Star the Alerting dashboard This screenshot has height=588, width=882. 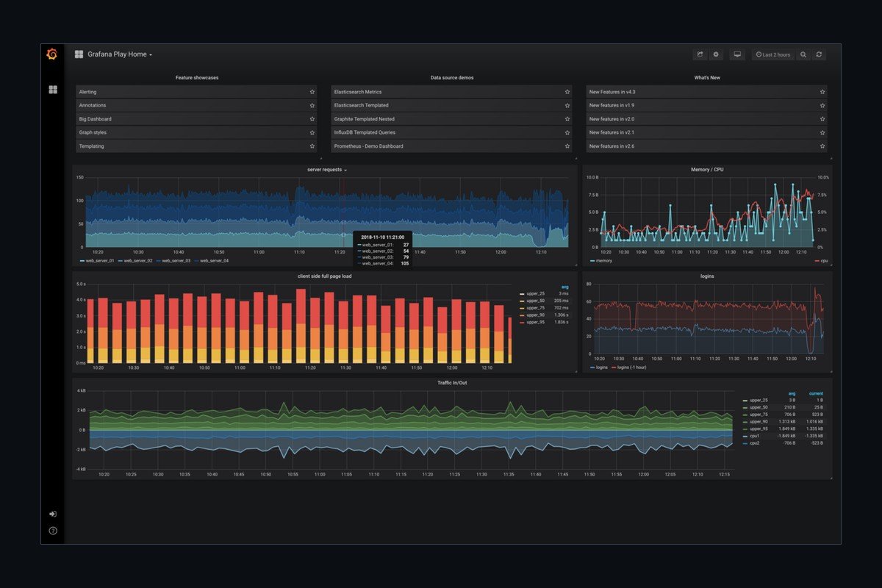[312, 92]
